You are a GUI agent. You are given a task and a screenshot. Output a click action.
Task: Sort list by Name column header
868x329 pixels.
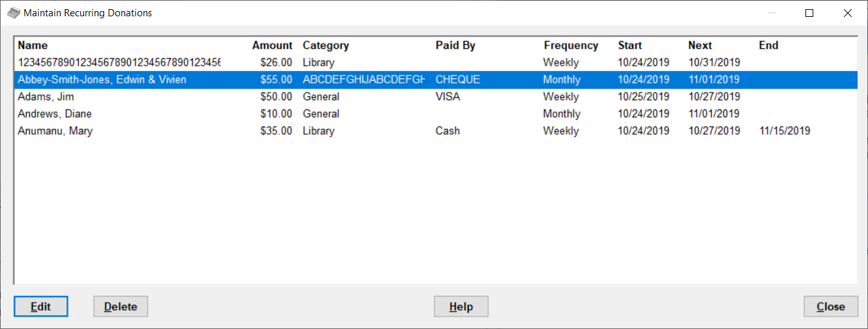(33, 46)
